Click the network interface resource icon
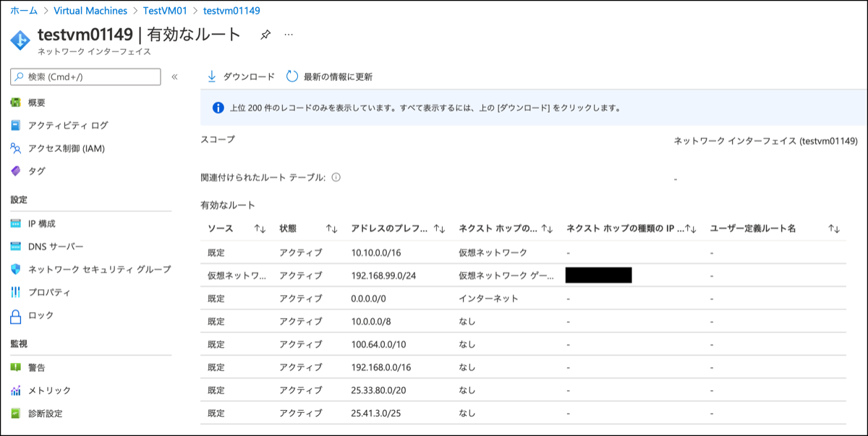868x436 pixels. [x=20, y=40]
